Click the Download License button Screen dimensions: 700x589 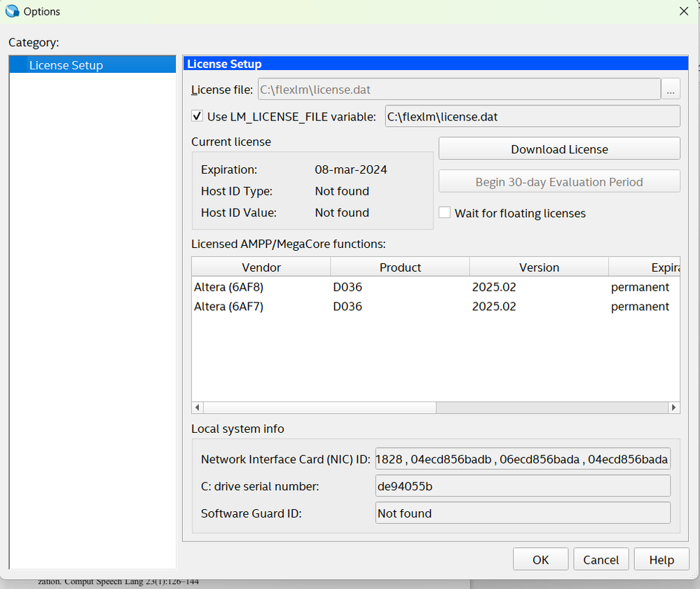[559, 149]
